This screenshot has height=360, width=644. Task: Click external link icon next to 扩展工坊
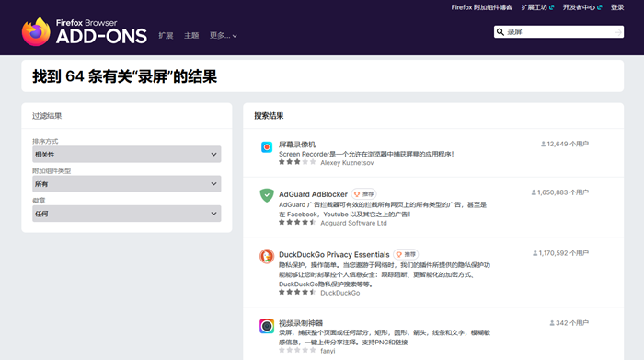click(551, 7)
